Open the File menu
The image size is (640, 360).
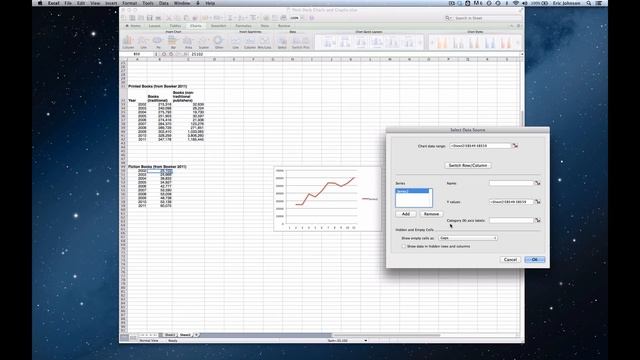point(68,3)
